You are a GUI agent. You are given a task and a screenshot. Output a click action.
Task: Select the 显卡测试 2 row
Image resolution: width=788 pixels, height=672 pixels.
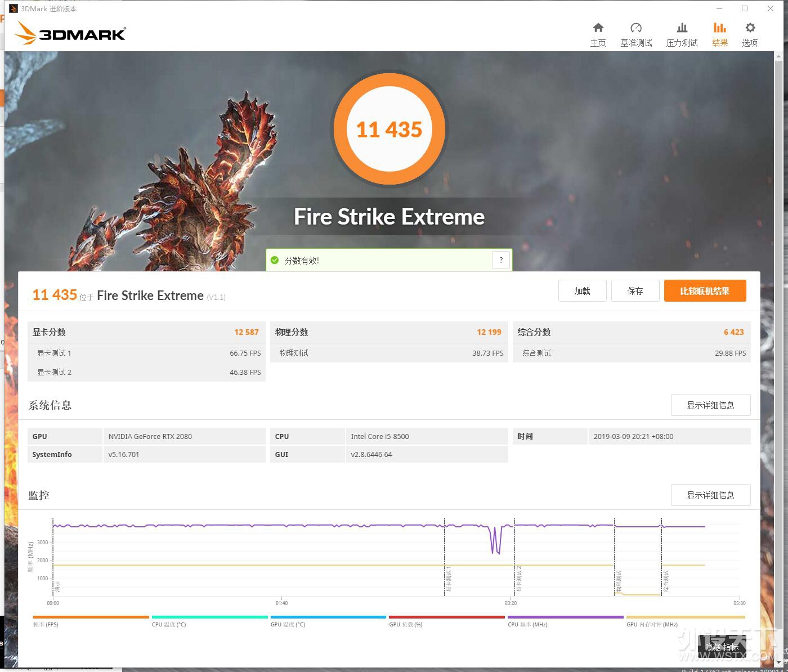[146, 372]
